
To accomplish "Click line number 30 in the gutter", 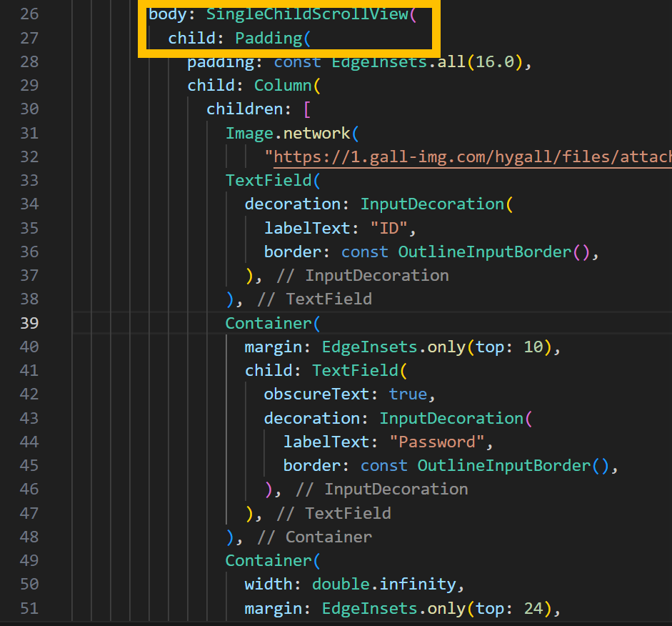I will 29,109.
